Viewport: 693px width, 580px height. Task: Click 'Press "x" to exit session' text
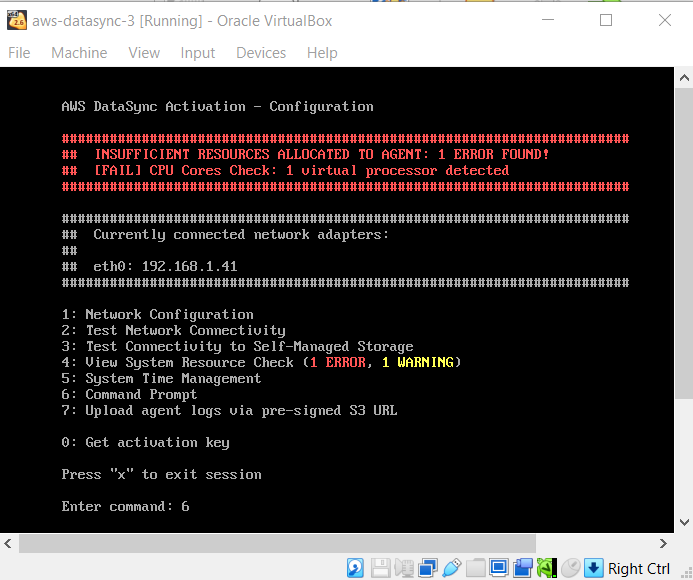(x=161, y=474)
